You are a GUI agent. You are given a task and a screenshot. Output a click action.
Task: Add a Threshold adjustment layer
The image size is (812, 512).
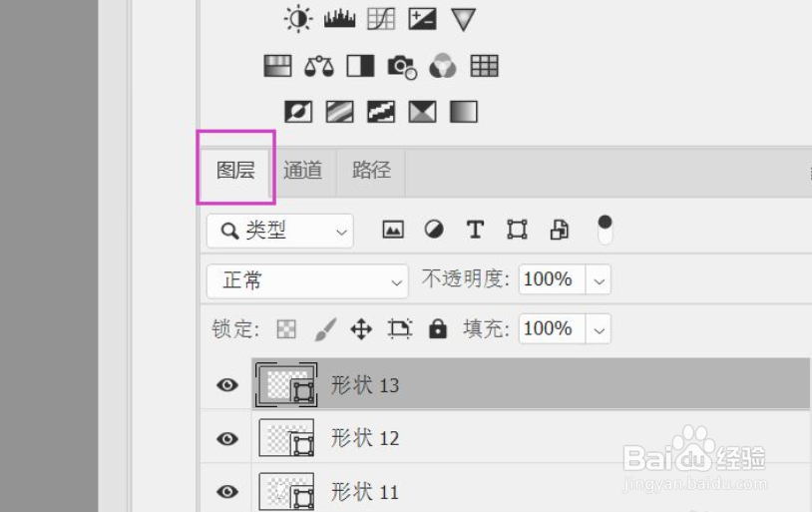click(381, 112)
